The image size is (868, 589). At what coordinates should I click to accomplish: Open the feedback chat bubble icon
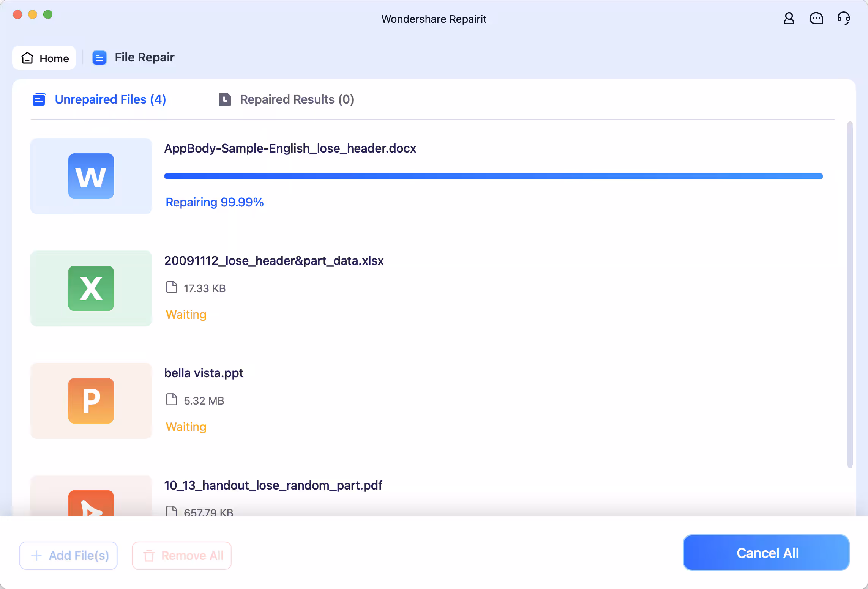point(816,18)
